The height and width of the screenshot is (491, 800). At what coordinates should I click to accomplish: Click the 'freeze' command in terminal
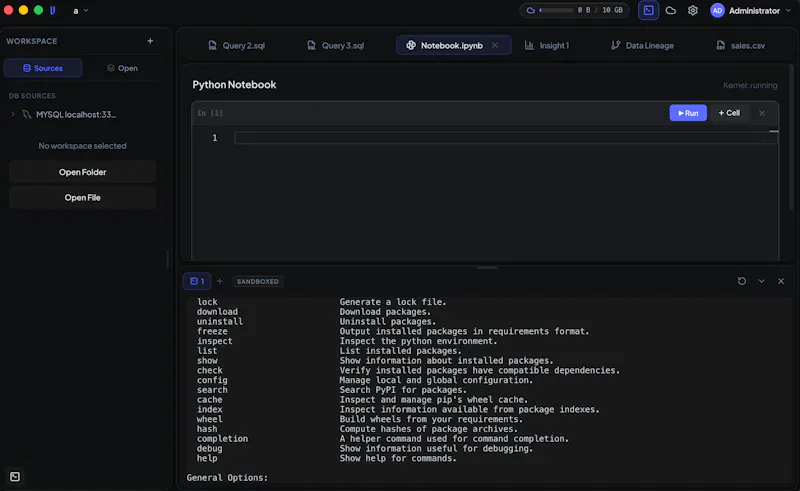coord(212,331)
